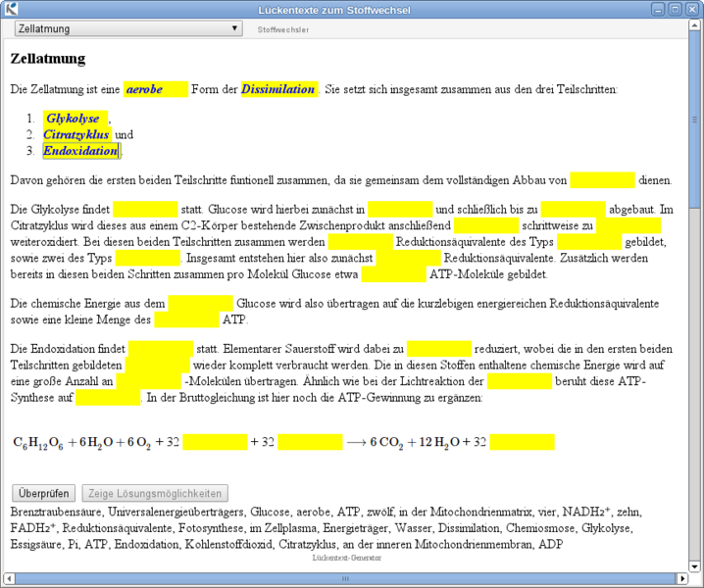Click the gap after 'hier also zunächst'
Image resolution: width=704 pixels, height=588 pixels.
coord(408,258)
